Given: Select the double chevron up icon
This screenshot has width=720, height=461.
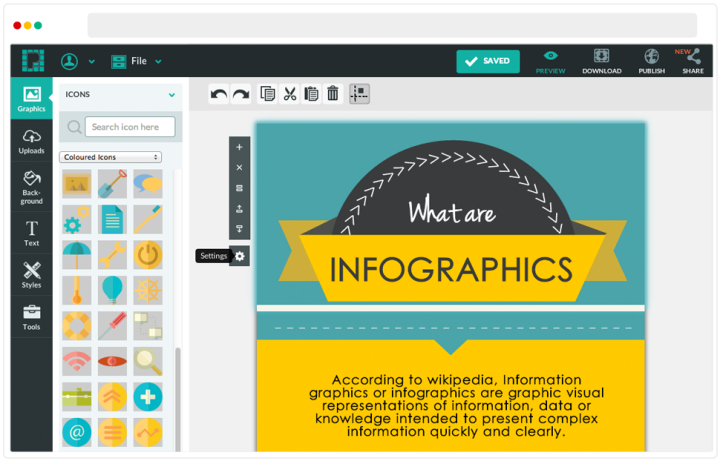Looking at the screenshot, I should pos(112,397).
